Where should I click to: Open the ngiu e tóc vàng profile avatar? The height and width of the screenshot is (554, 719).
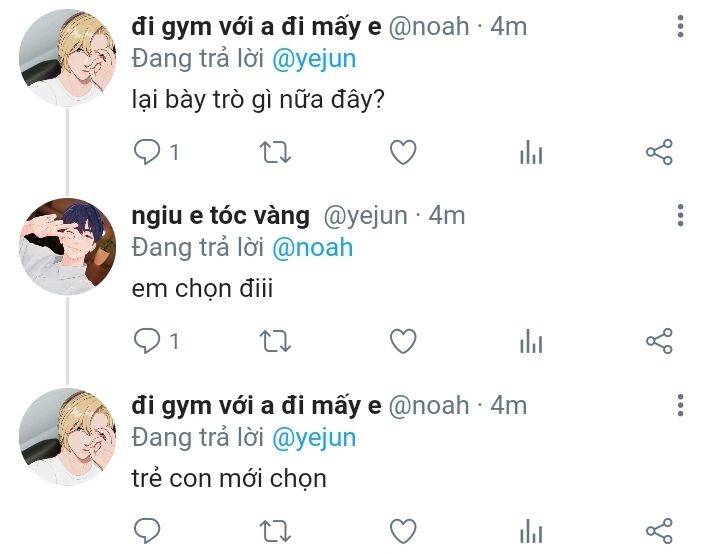[67, 246]
